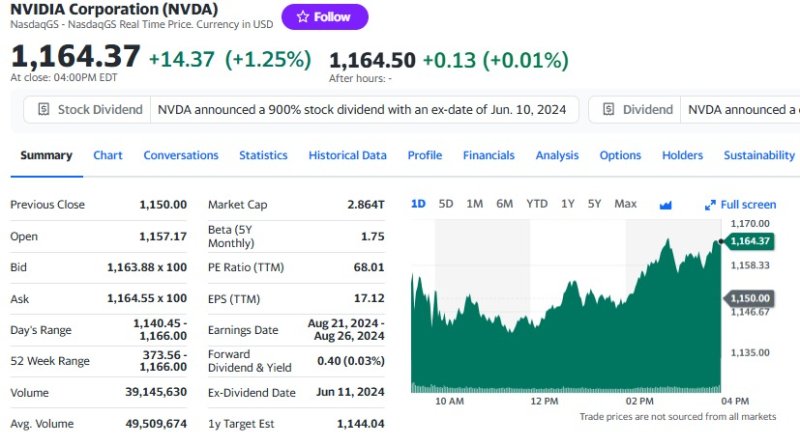Go to the Financials tab
Viewport: 800px width, 445px height.
click(488, 156)
